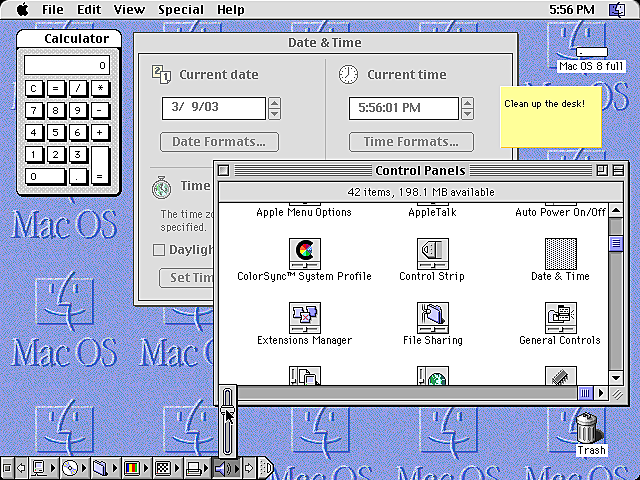Select the 'Apple Menu Options' label
The height and width of the screenshot is (480, 640).
[304, 212]
